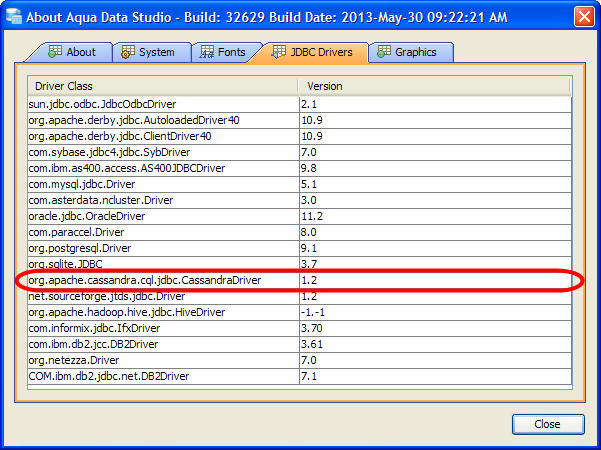Screen dimensions: 601x450
Task: Select org.apache.derby.jdbc.ClientDriver40 row
Action: 300,136
